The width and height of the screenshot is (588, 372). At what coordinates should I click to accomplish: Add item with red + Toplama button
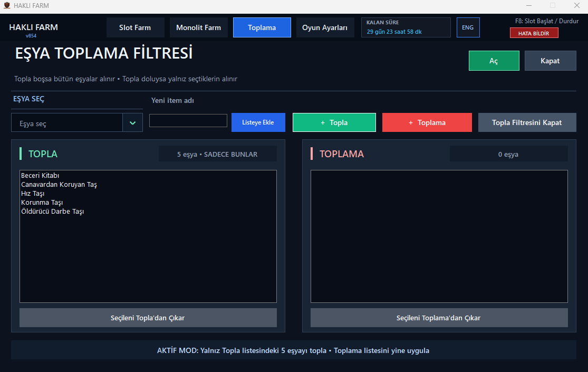tap(427, 122)
